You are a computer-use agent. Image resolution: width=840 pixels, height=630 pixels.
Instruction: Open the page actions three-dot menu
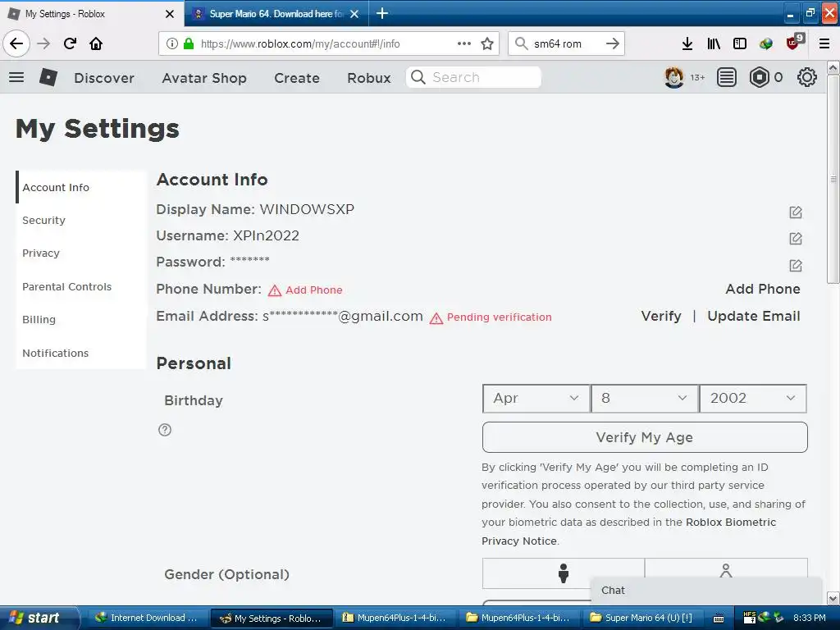click(x=464, y=43)
